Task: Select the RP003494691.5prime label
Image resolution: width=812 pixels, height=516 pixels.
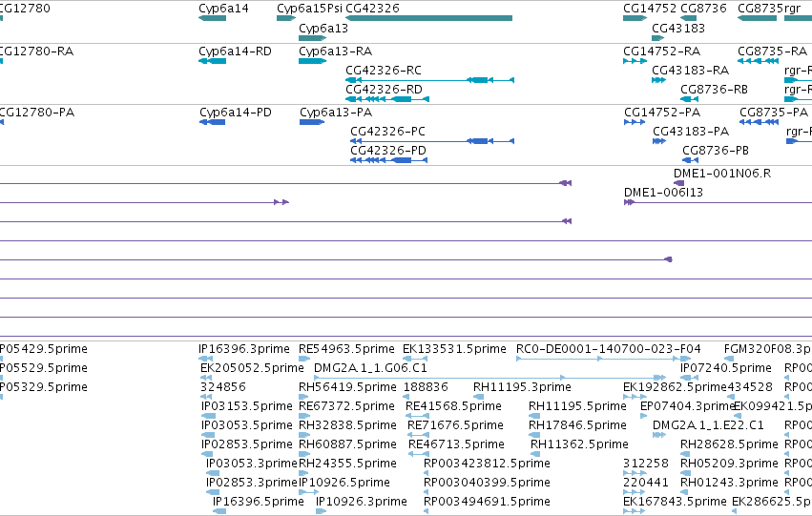Action: tap(487, 502)
